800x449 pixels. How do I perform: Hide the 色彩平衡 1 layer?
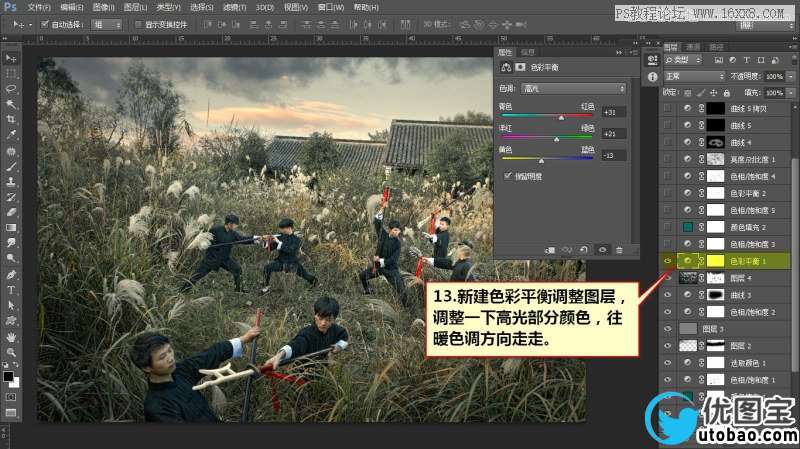click(x=667, y=261)
